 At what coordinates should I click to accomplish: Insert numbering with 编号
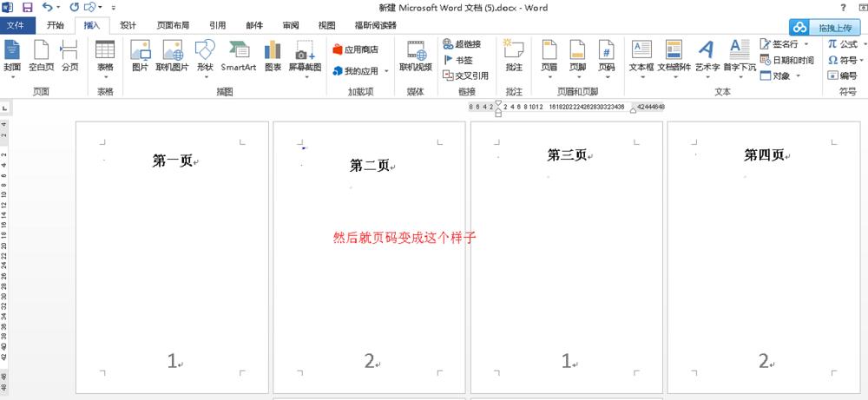click(843, 75)
